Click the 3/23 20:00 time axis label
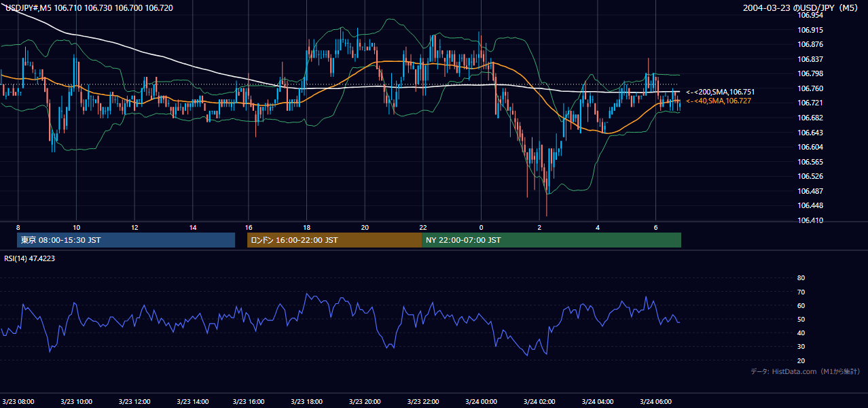868x408 pixels. (365, 401)
